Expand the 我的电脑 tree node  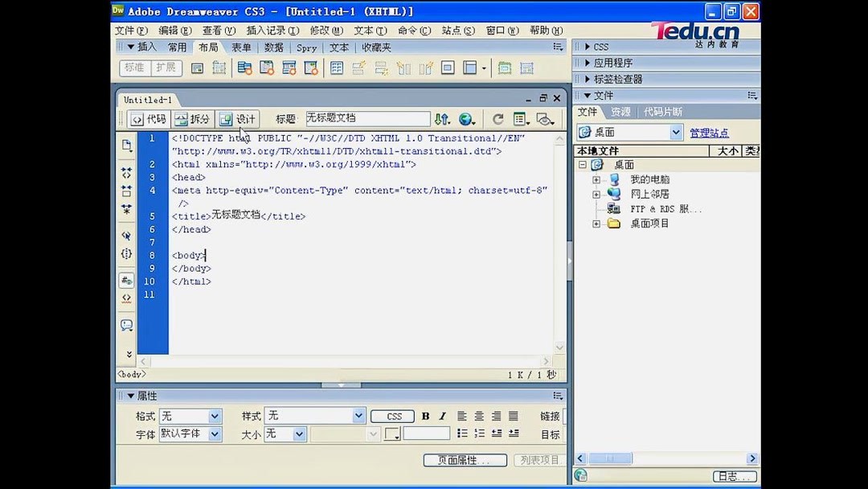point(595,179)
